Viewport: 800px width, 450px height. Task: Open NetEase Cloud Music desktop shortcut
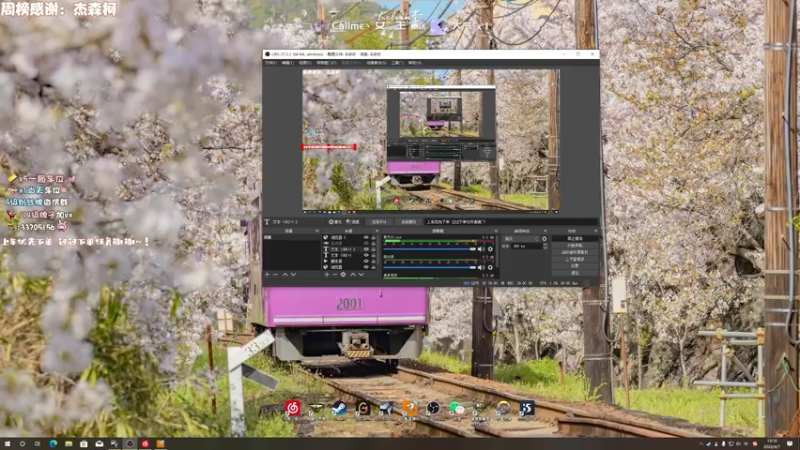click(x=293, y=408)
